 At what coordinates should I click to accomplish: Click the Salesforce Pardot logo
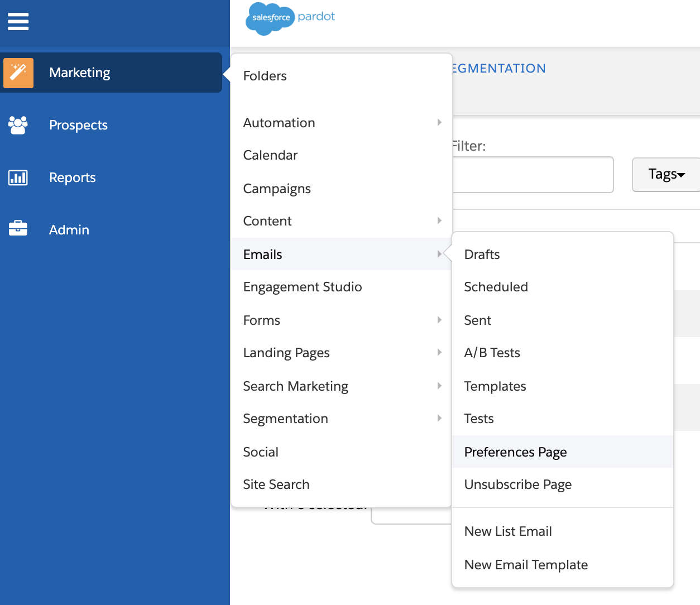point(290,18)
